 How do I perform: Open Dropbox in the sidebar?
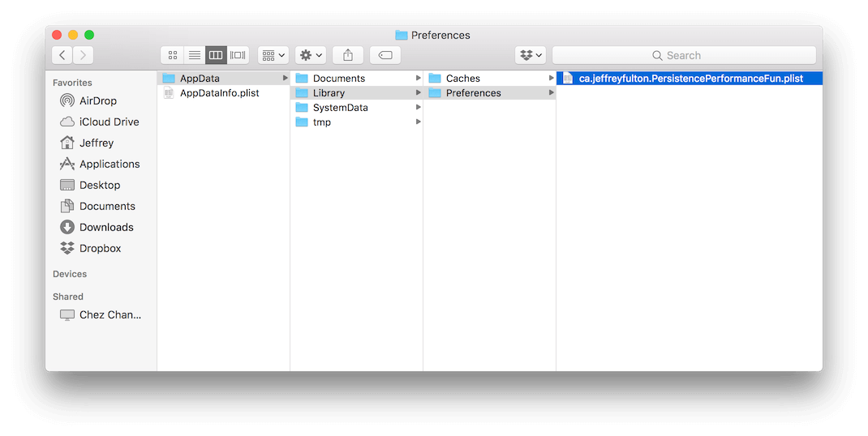91,248
